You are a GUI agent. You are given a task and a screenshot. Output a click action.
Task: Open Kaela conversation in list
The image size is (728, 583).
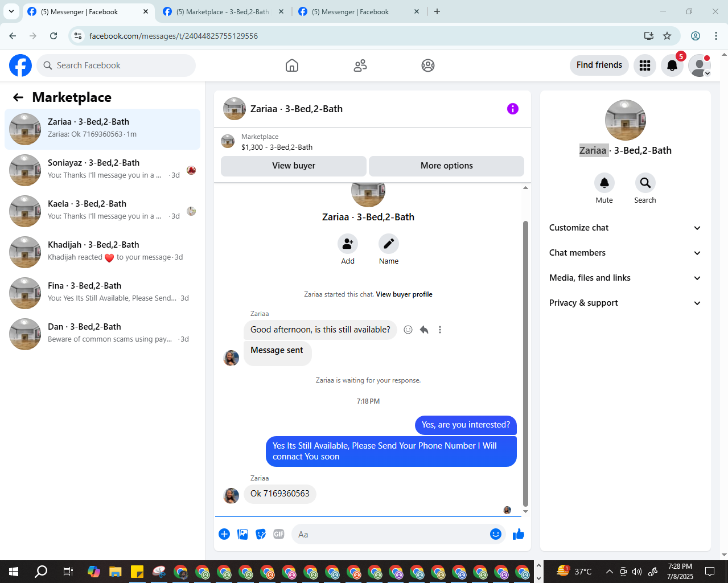click(102, 211)
